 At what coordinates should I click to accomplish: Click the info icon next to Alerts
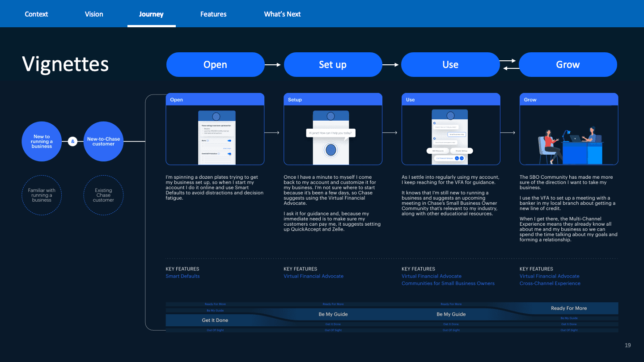[208, 141]
